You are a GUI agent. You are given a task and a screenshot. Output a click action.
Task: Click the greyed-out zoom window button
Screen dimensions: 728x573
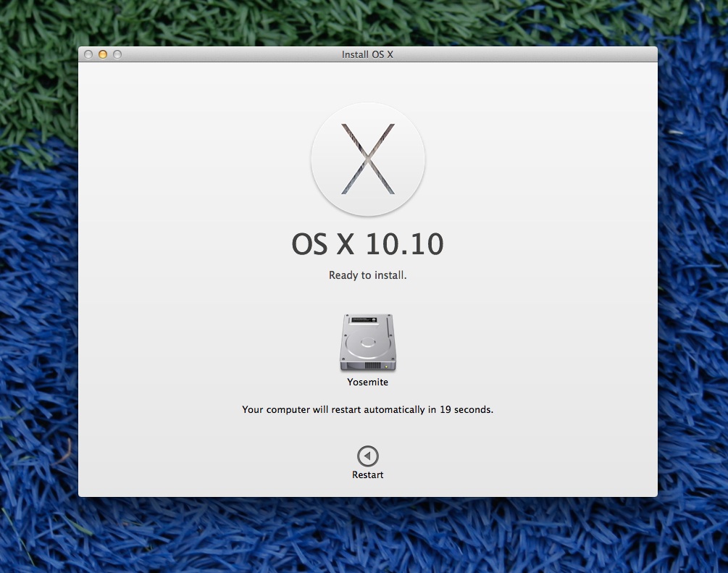117,54
